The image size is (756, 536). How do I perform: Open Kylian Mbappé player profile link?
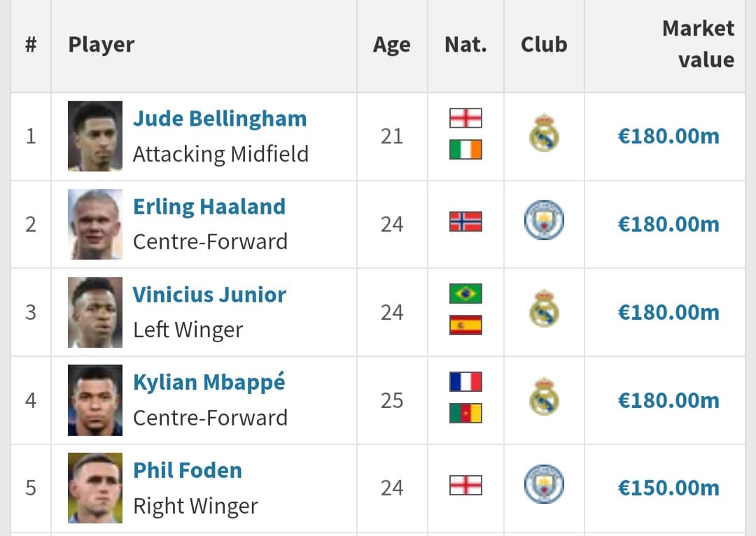coord(209,382)
